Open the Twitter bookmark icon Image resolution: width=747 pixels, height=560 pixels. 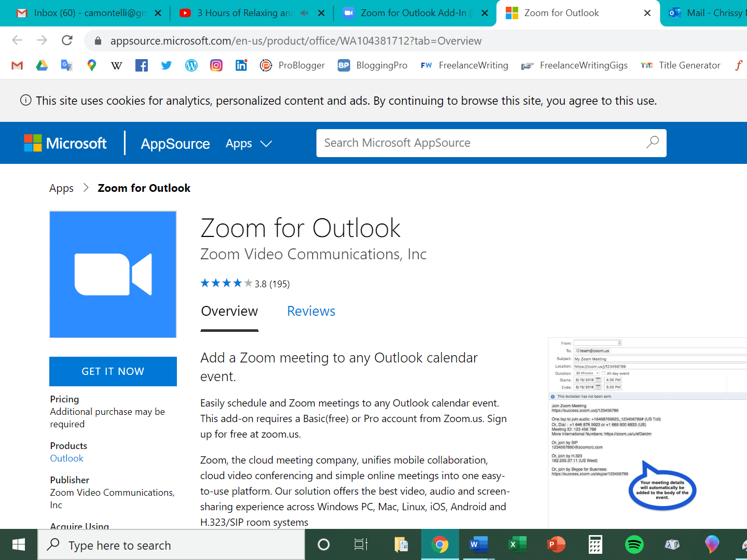(x=167, y=65)
